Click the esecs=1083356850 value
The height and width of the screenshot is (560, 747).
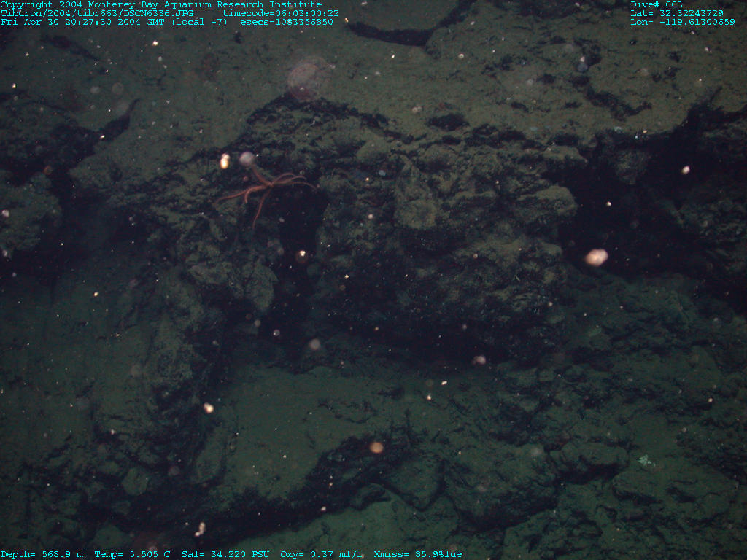click(x=287, y=22)
